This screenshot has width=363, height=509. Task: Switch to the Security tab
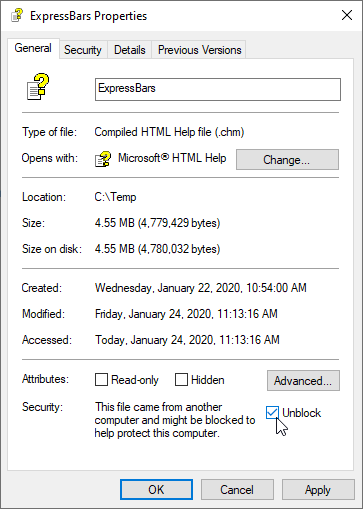click(x=83, y=50)
